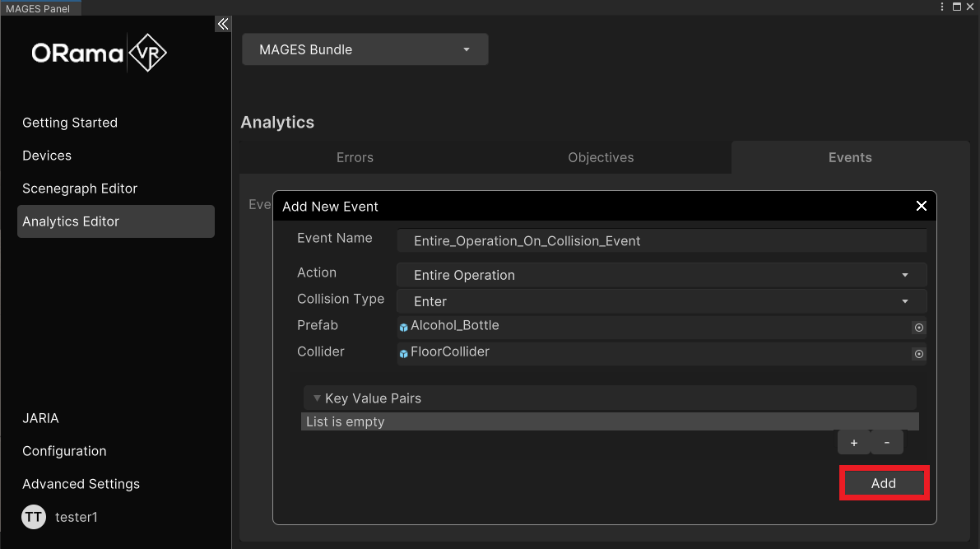Click the TT avatar for tester1
Viewport: 980px width, 549px height.
33,517
